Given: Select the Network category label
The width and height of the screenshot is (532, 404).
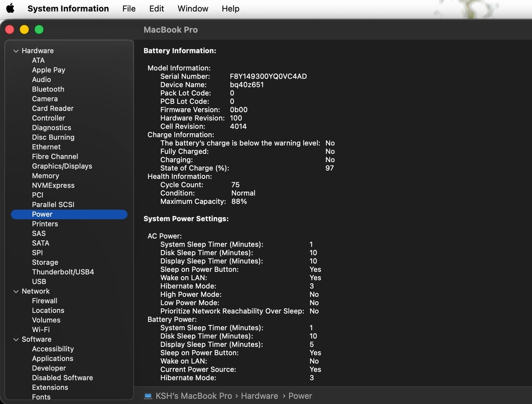Looking at the screenshot, I should point(36,291).
